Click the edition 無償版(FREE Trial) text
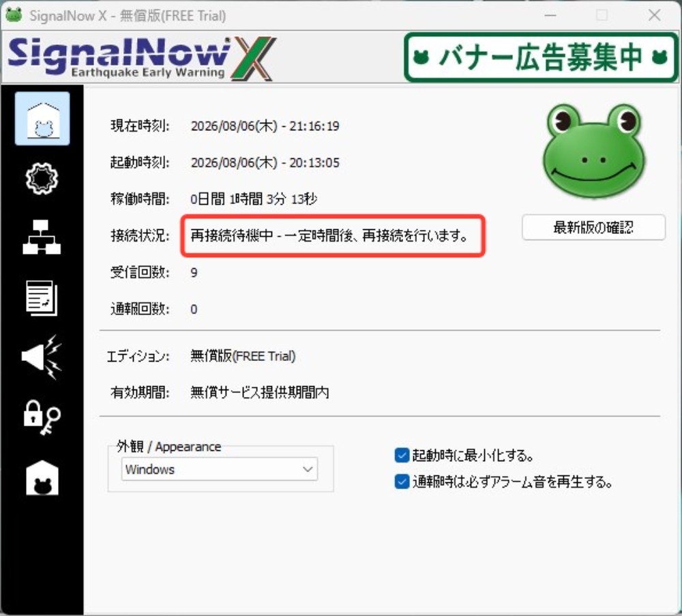The width and height of the screenshot is (682, 616). click(x=243, y=356)
